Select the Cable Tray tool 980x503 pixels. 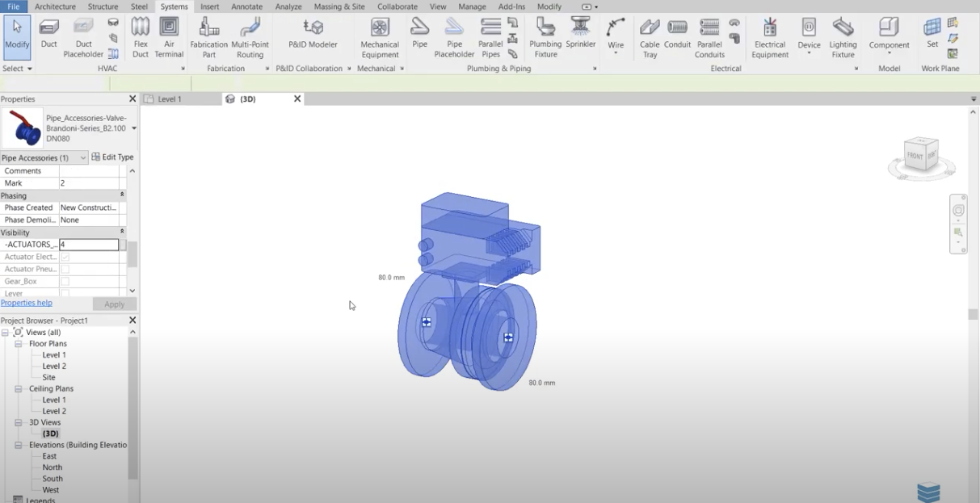coord(650,37)
